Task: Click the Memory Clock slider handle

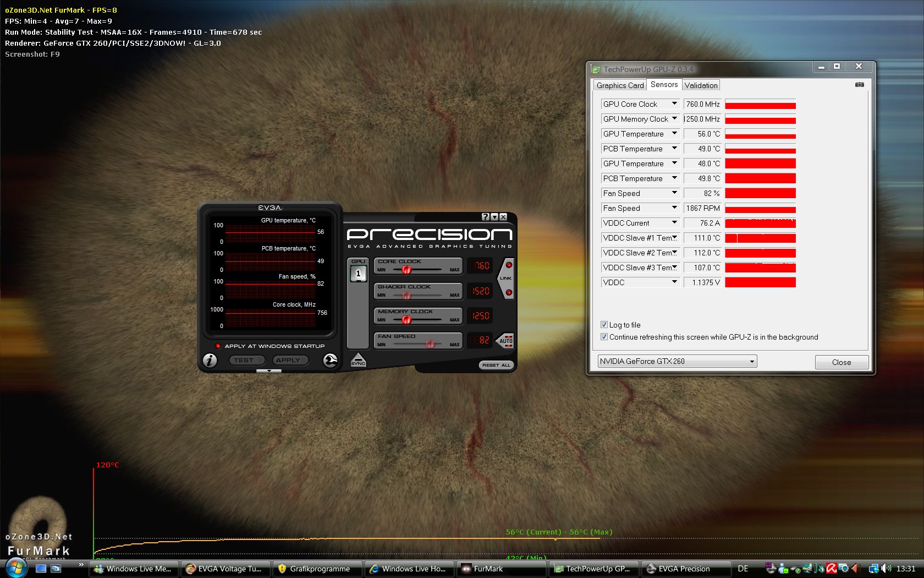Action: point(406,319)
